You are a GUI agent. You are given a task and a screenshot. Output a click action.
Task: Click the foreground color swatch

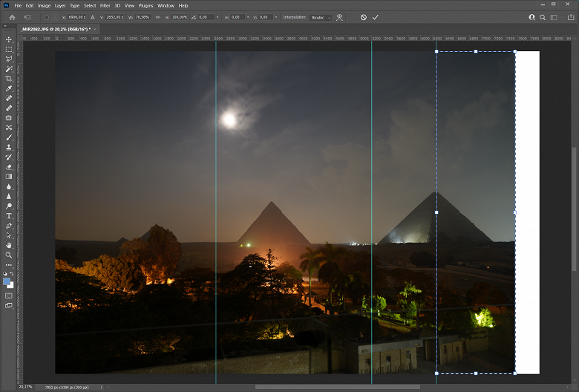7,281
